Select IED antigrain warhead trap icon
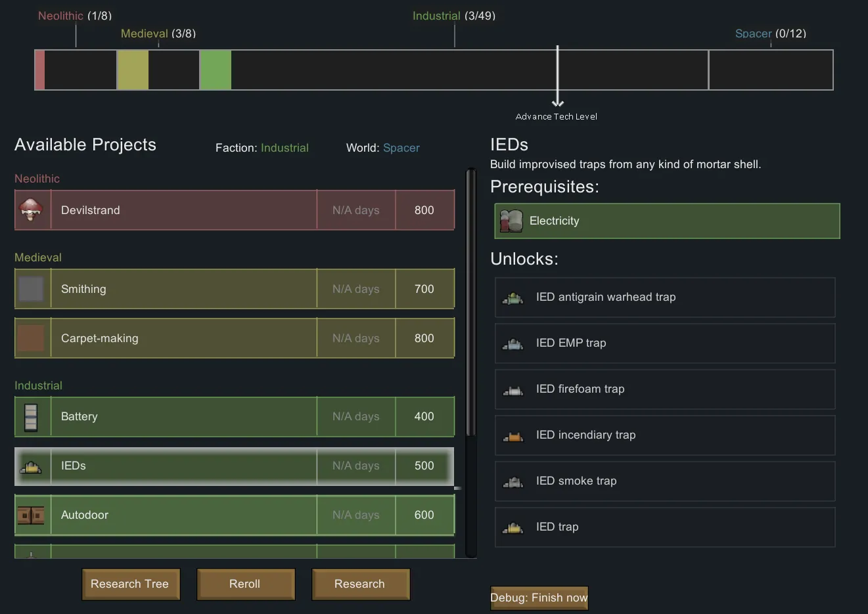This screenshot has width=868, height=614. click(513, 298)
